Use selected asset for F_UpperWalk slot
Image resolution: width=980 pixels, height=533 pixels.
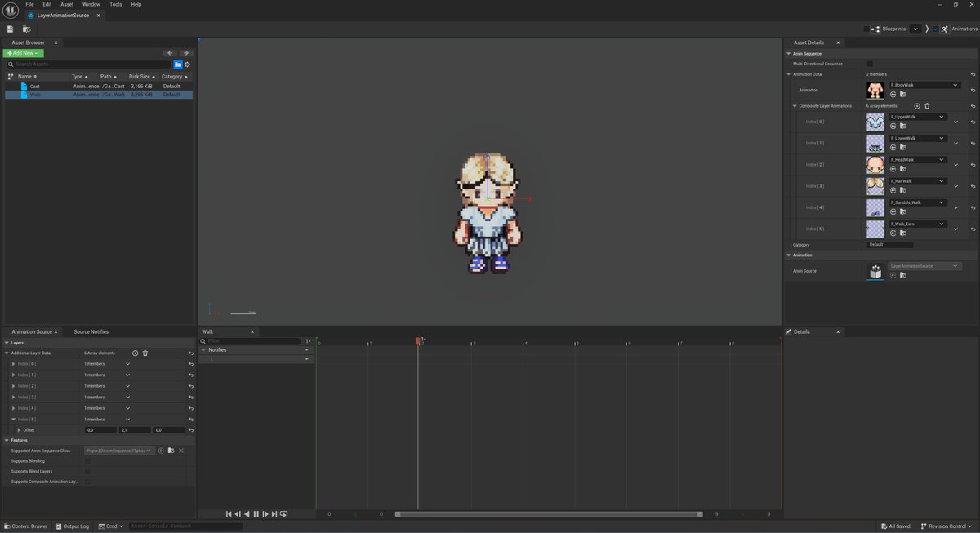click(893, 127)
